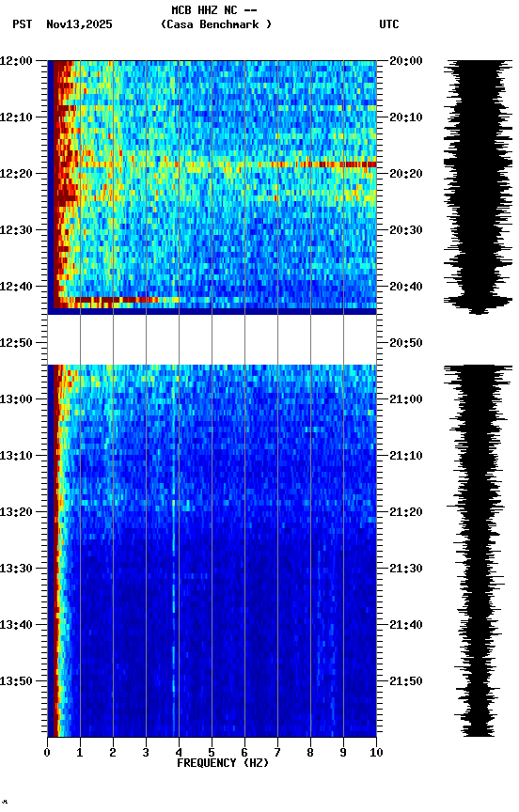Click the 2 Hz axis tick label
Viewport: 519px width, 812px height.
point(113,753)
